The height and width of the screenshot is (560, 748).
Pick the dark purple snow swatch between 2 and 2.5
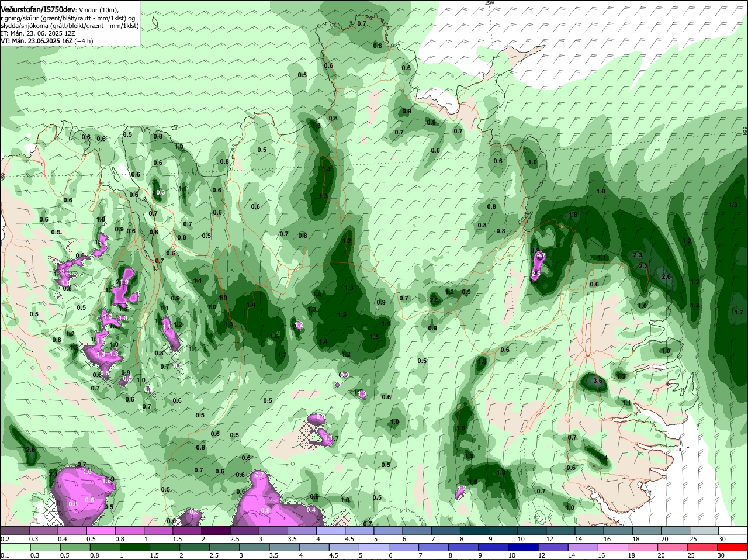(x=216, y=531)
